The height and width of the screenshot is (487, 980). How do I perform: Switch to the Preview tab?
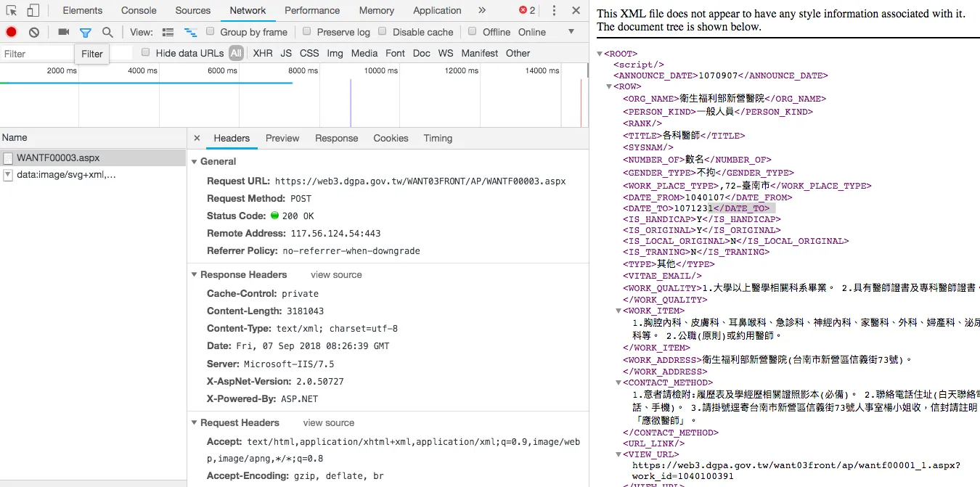(282, 138)
